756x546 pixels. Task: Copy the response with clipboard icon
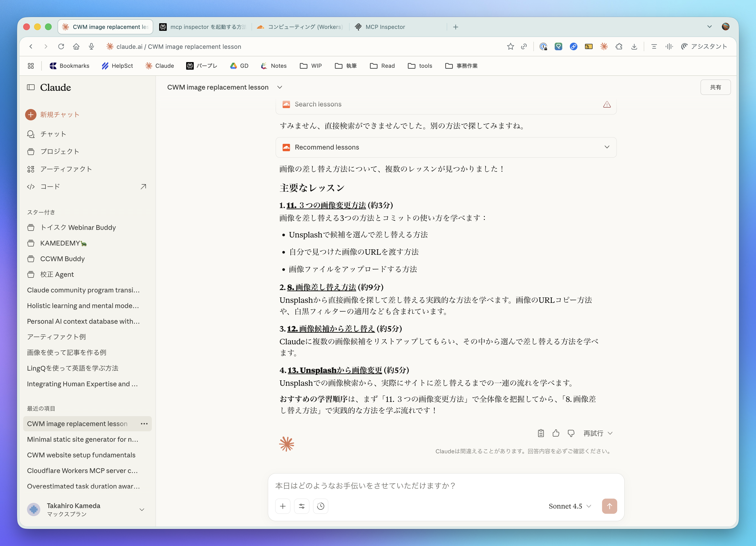tap(541, 433)
